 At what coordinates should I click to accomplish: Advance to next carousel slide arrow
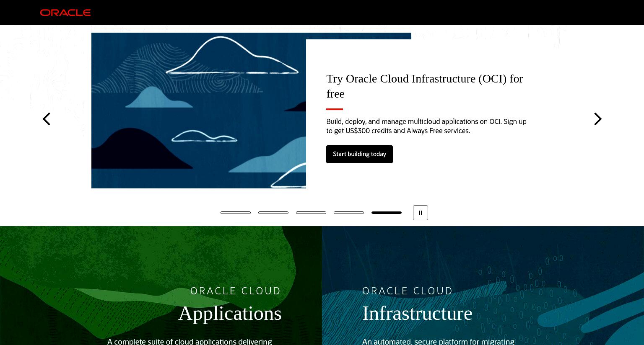[598, 119]
